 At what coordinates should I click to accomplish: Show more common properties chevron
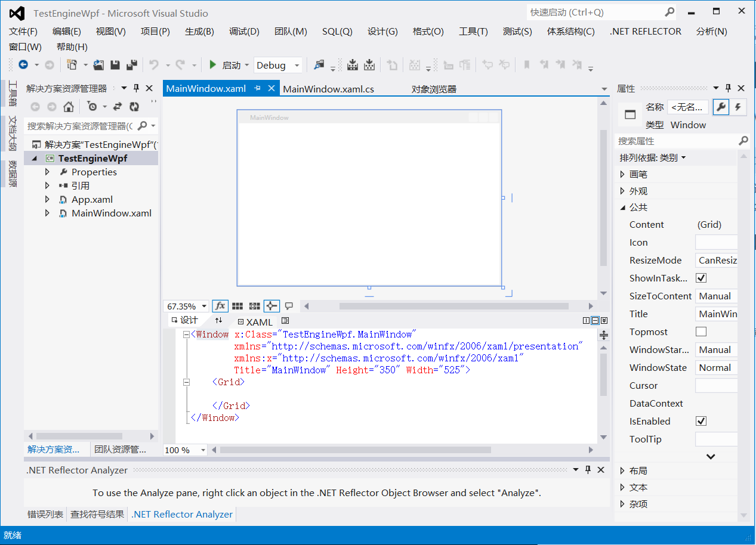[x=711, y=456]
